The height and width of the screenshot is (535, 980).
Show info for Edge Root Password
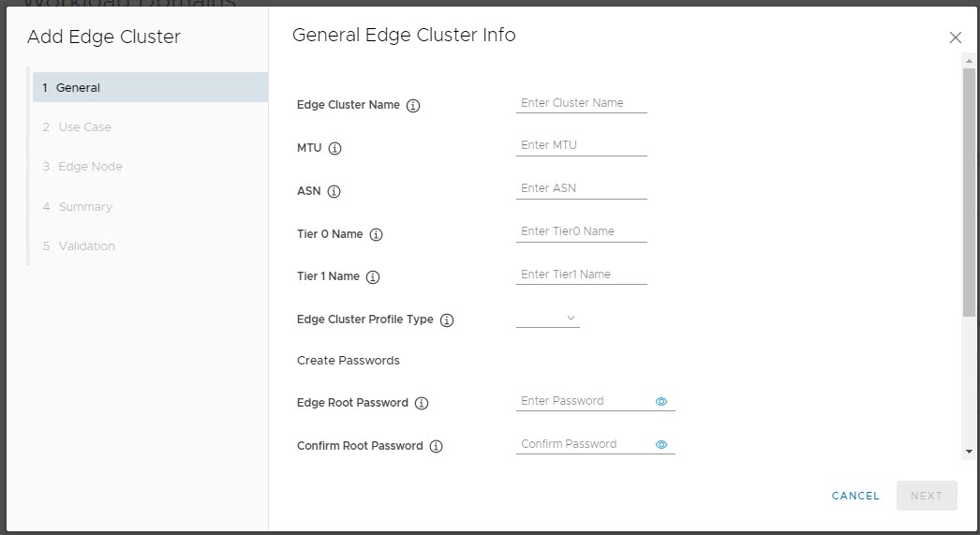pos(422,404)
